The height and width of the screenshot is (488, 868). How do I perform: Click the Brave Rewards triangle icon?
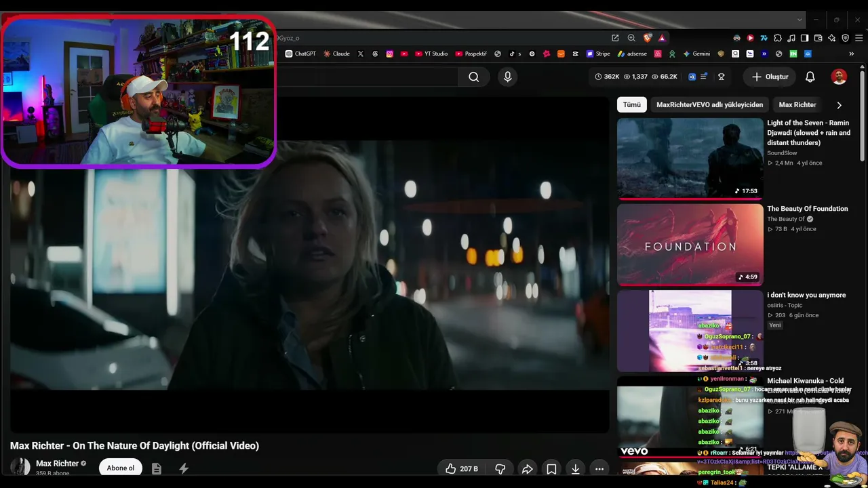[x=662, y=38]
